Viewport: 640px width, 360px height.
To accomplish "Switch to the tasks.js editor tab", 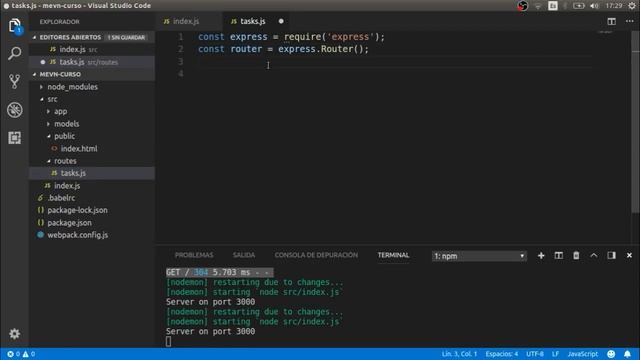I will point(256,21).
